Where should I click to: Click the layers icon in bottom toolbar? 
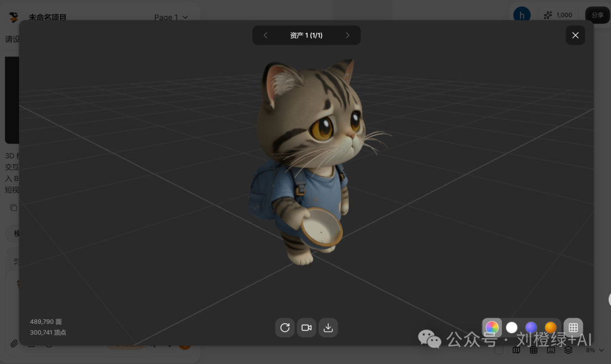point(568,350)
